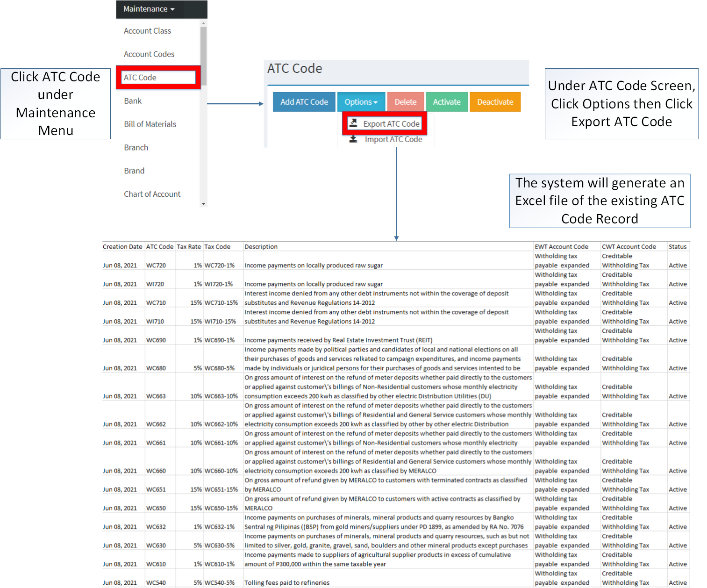Click the Add ATC Code button
Viewport: 707px width, 588px height.
[304, 102]
